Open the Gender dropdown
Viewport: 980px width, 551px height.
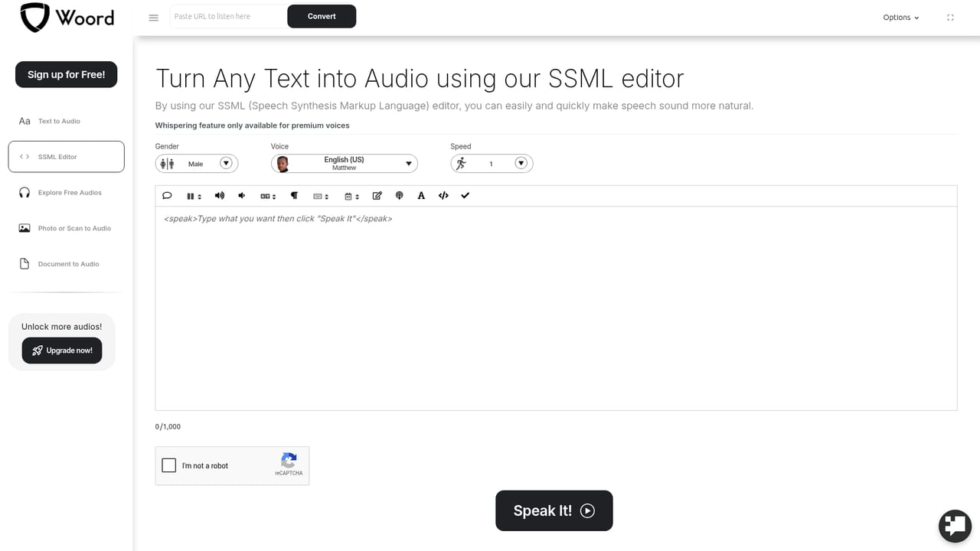(x=197, y=164)
